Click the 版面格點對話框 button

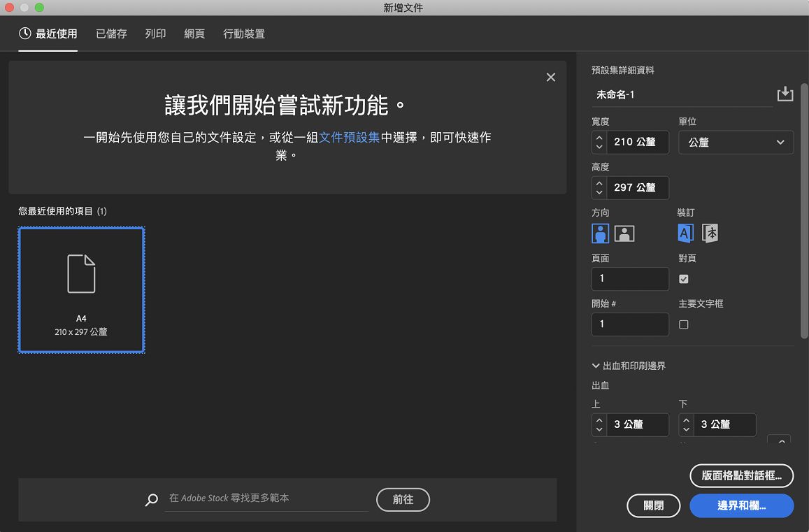click(741, 475)
